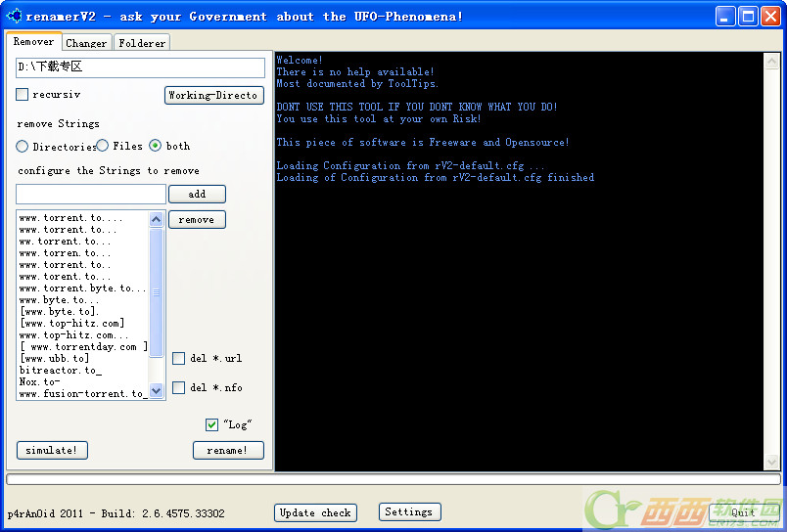Click the string list scroll up arrow
The width and height of the screenshot is (787, 532).
coord(156,219)
